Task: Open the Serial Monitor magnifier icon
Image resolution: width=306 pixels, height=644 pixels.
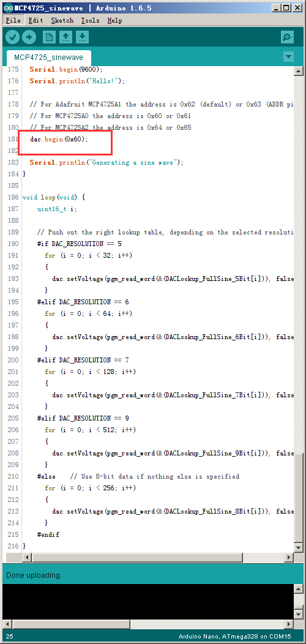Action: [287, 37]
